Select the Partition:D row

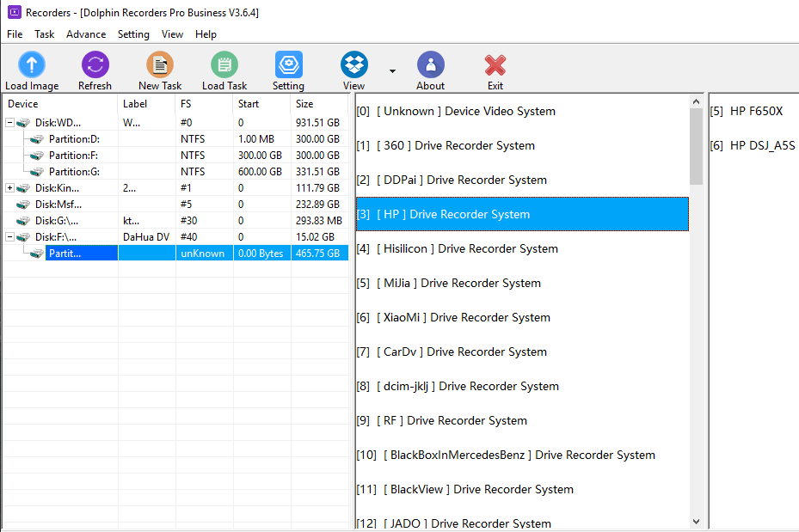76,138
